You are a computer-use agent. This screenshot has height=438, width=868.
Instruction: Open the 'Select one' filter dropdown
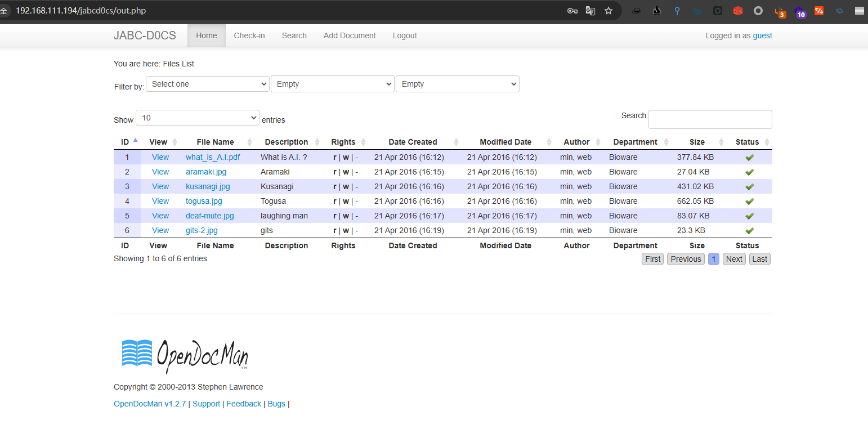(208, 84)
